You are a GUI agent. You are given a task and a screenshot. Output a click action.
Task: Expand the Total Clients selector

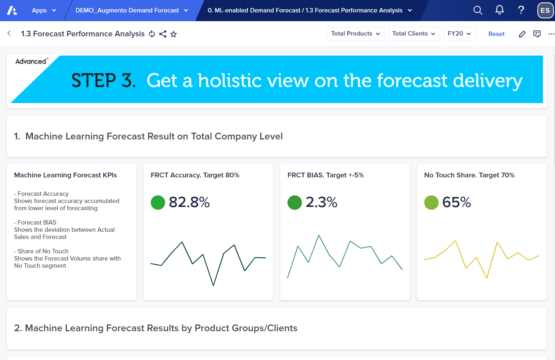[x=414, y=34]
